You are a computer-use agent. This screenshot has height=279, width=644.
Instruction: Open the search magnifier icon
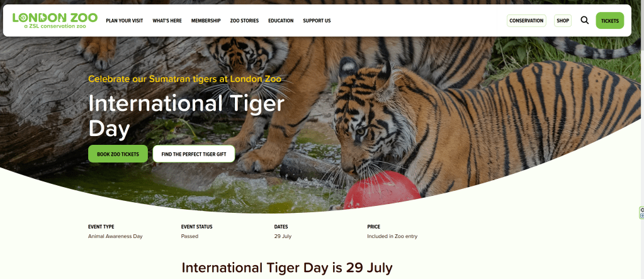pos(584,20)
